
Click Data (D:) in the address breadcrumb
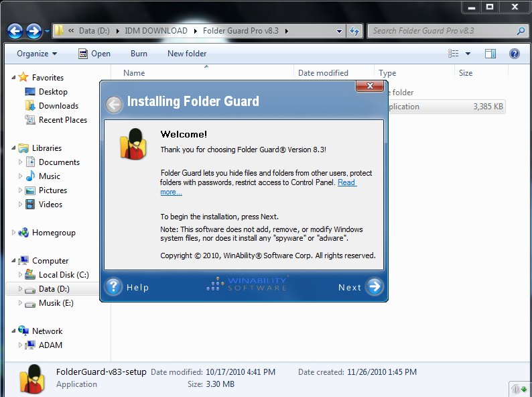pyautogui.click(x=94, y=31)
